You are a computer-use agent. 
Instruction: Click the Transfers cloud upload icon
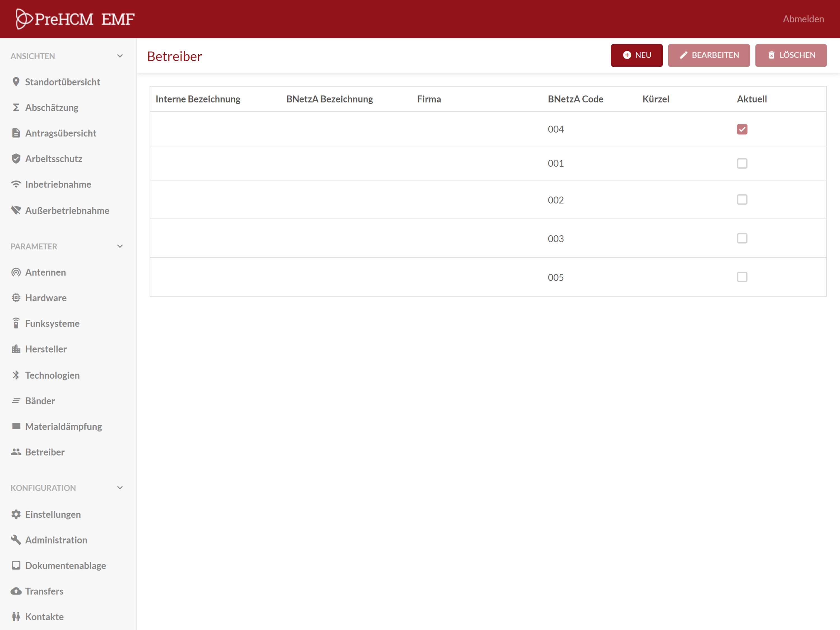(16, 591)
